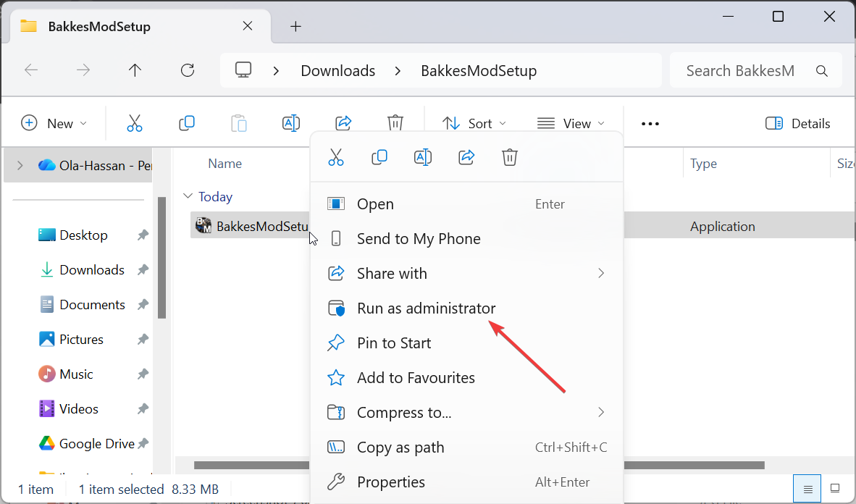Viewport: 856px width, 504px height.
Task: Click the Delete trash icon in Explorer toolbar
Action: [395, 123]
